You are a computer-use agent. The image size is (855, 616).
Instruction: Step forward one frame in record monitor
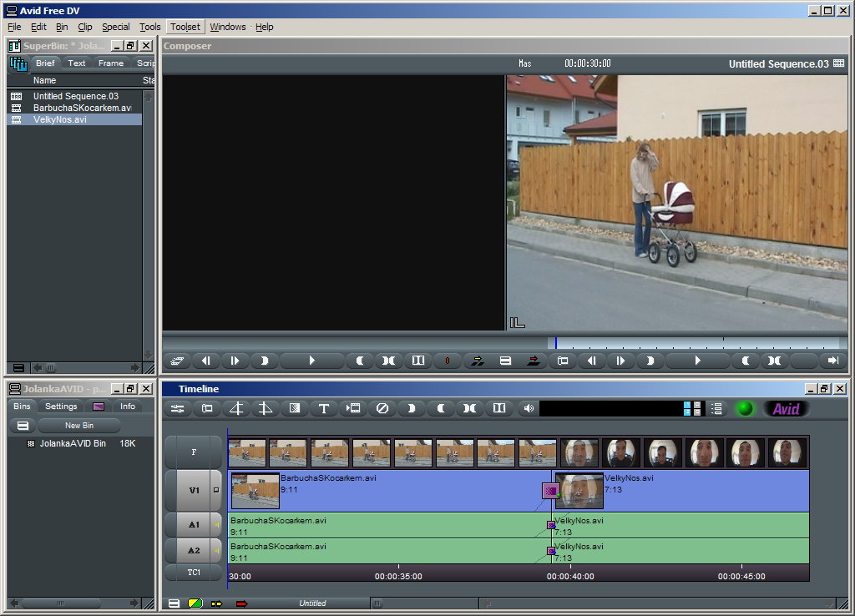click(620, 361)
